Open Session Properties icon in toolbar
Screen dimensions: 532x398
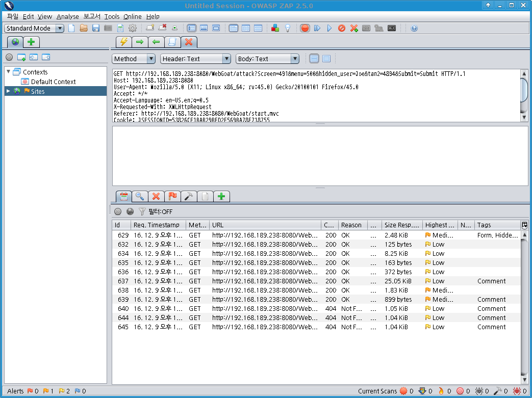120,28
